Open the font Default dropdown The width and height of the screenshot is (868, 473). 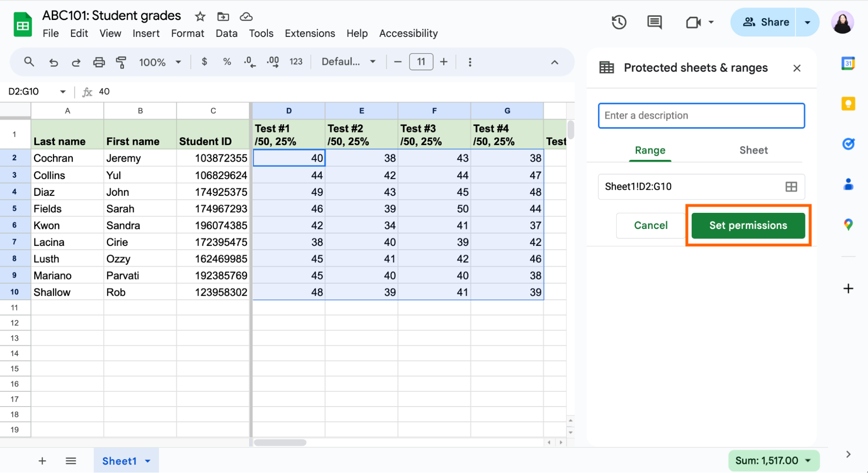[348, 62]
